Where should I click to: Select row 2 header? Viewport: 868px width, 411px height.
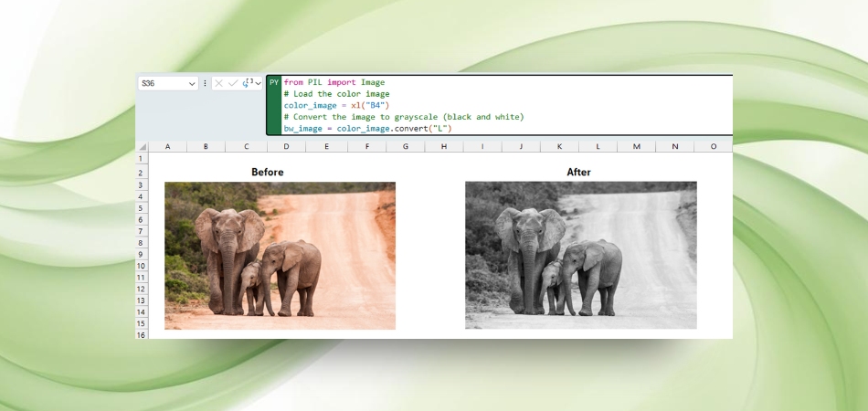pos(142,174)
